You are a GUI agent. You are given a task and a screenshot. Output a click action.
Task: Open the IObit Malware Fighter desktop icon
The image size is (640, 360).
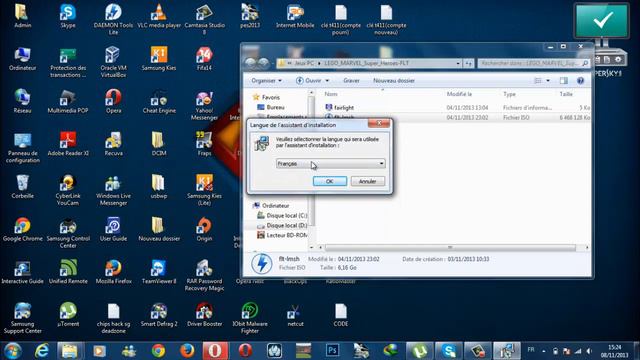tap(250, 318)
